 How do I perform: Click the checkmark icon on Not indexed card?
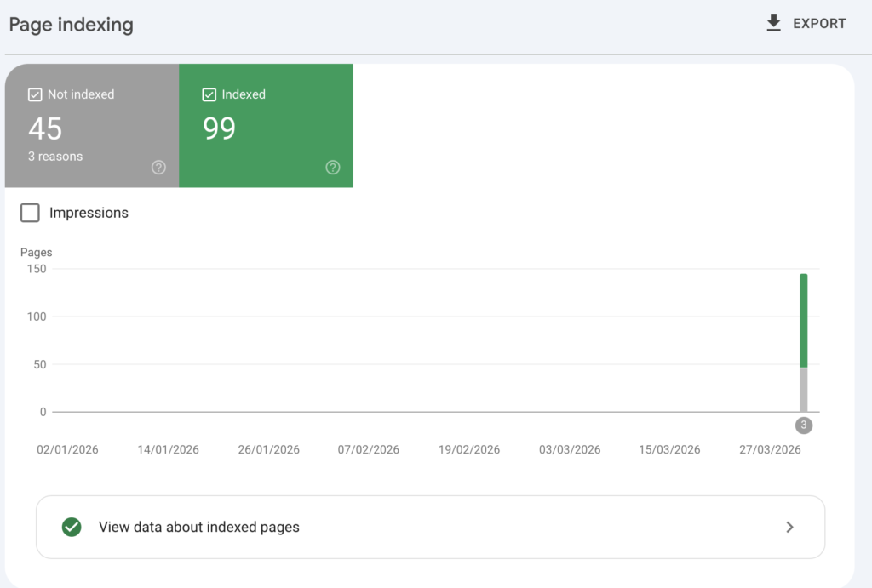35,94
